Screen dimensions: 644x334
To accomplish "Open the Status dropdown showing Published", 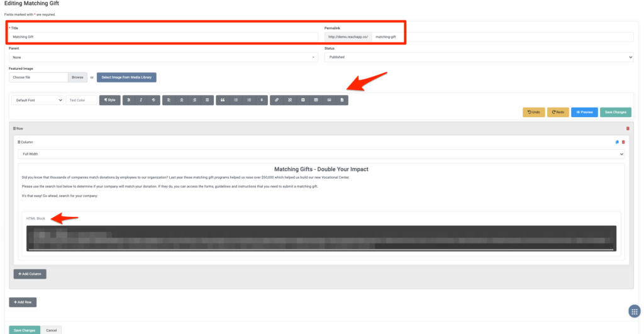I will (x=479, y=57).
